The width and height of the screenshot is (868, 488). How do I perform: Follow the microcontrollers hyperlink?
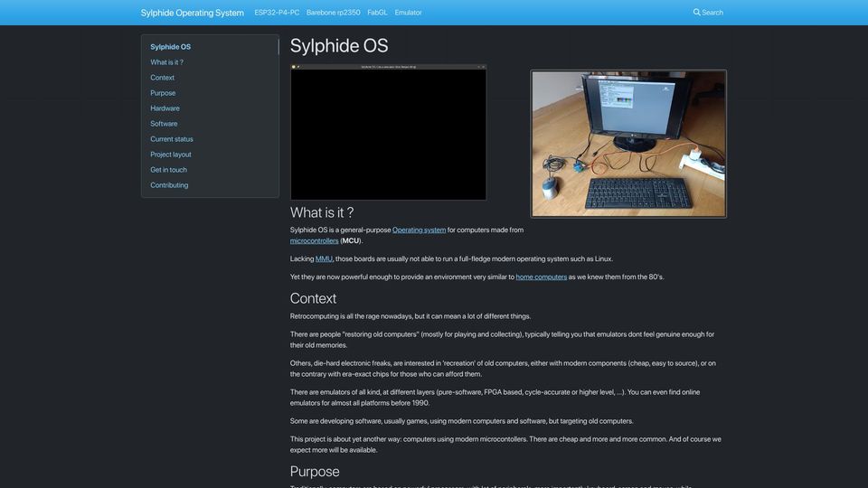tap(314, 241)
